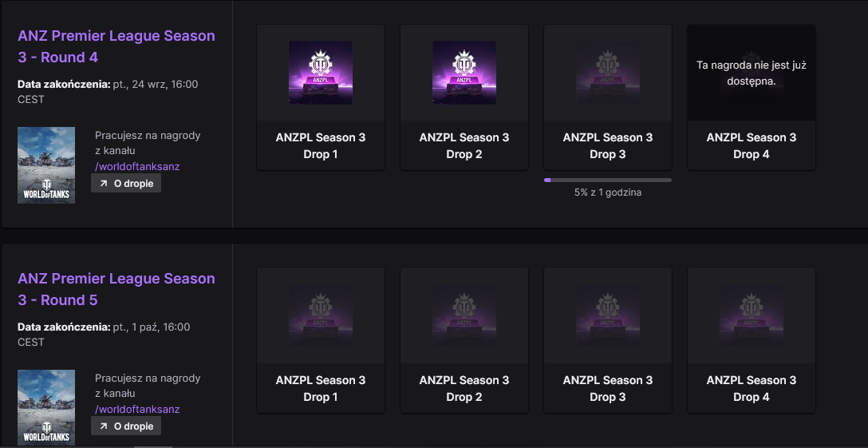Open /worldoftanksanz channel link in Round 4
Screen dimensions: 868x448
(x=137, y=166)
